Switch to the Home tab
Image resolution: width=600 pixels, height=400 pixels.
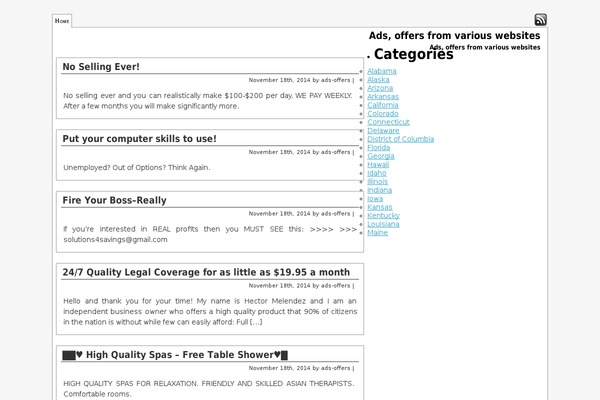(62, 21)
